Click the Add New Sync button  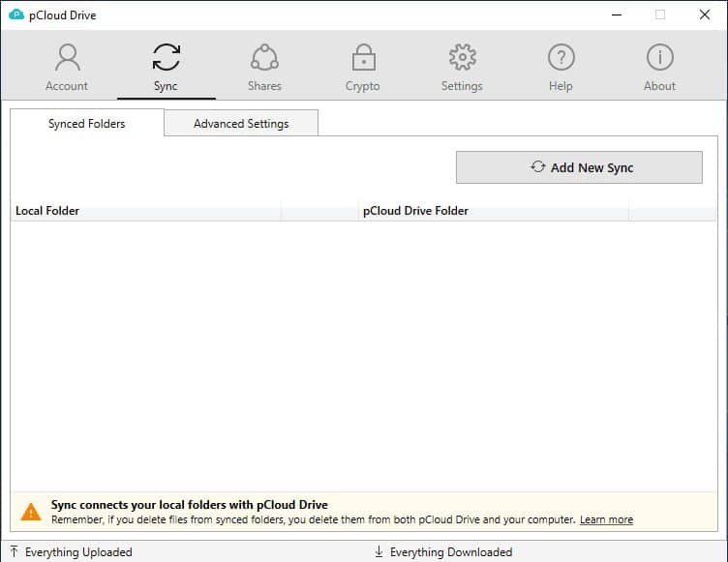579,167
